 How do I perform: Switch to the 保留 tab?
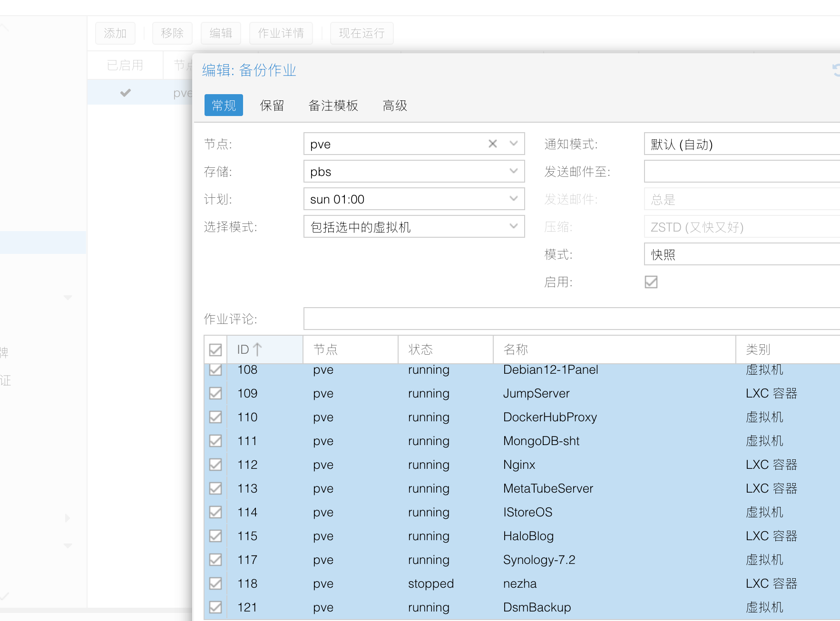click(272, 106)
